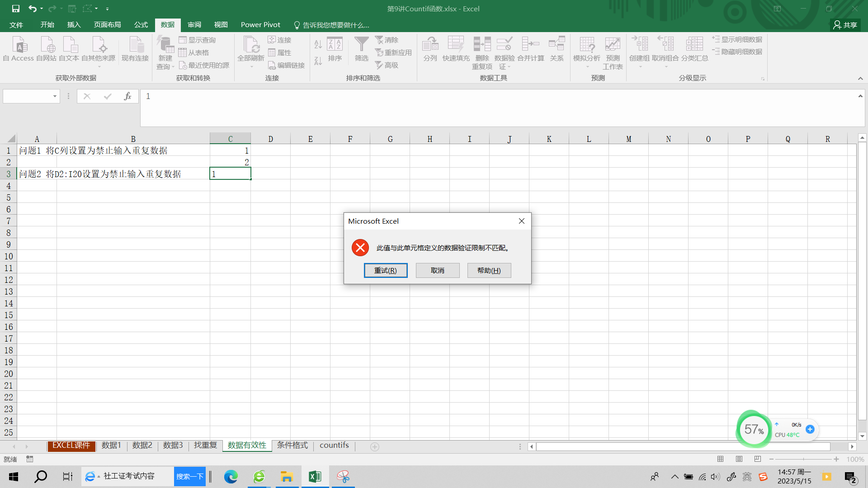
Task: Switch to Page Break Preview view
Action: point(758,459)
